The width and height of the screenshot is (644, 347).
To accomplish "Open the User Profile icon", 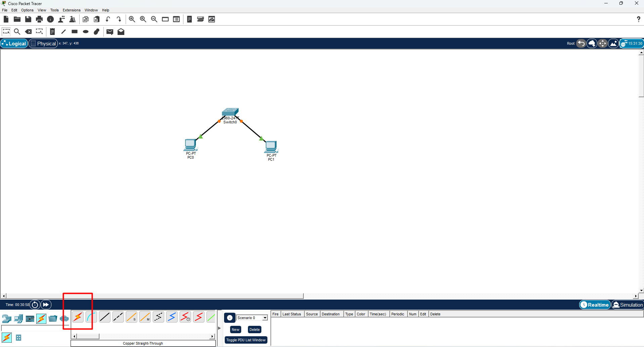I will [x=61, y=19].
